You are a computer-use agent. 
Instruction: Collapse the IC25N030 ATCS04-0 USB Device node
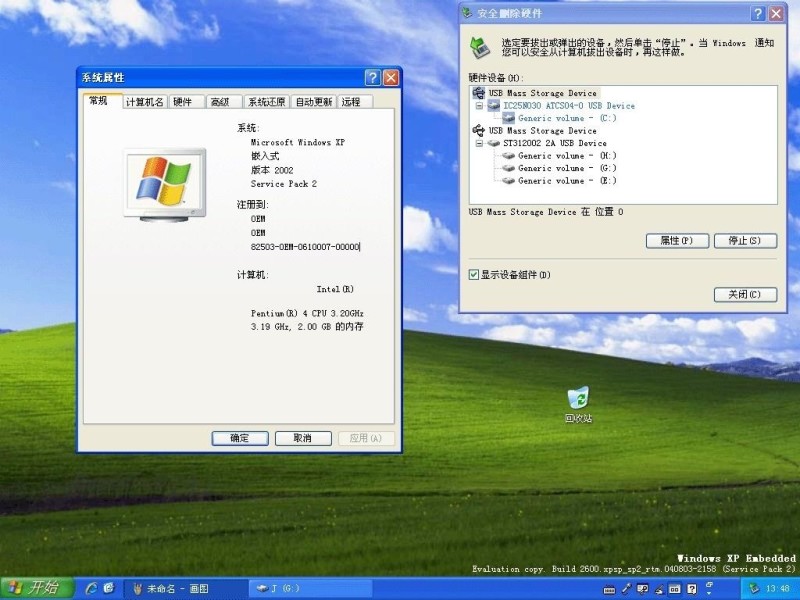(479, 106)
